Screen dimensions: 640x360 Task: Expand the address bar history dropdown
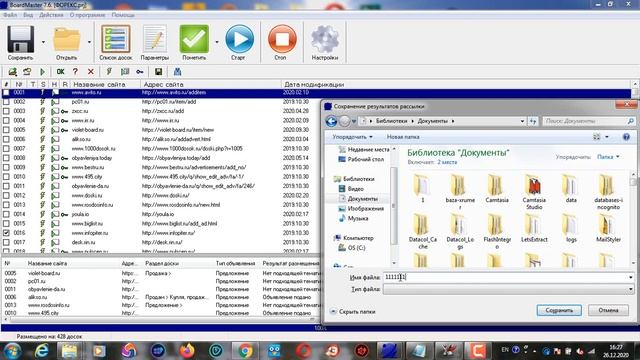522,121
